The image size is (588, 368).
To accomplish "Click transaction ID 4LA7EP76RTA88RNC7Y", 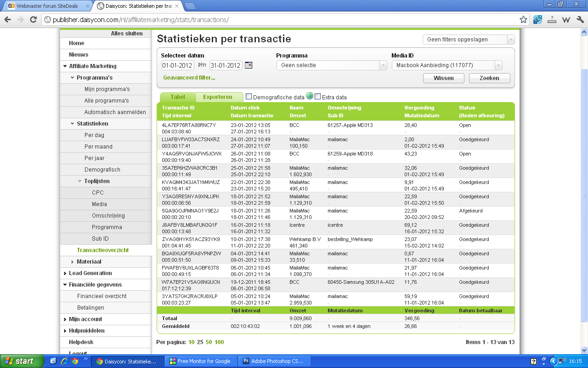I will coord(188,125).
